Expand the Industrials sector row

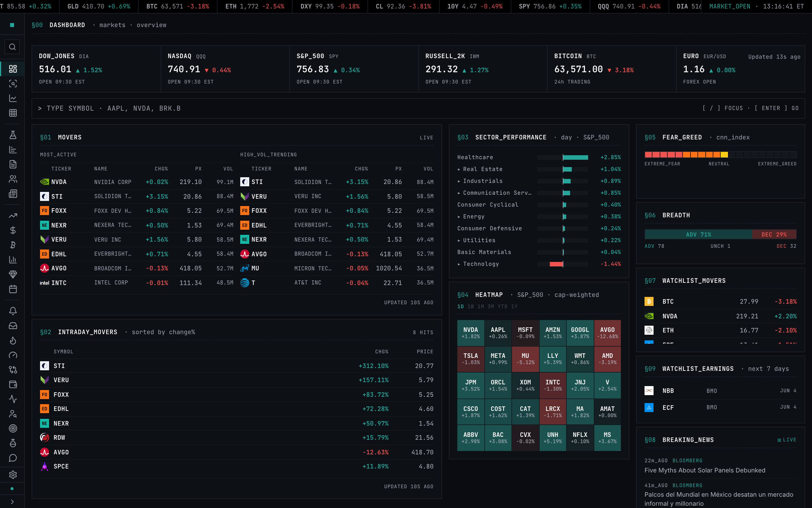point(539,181)
